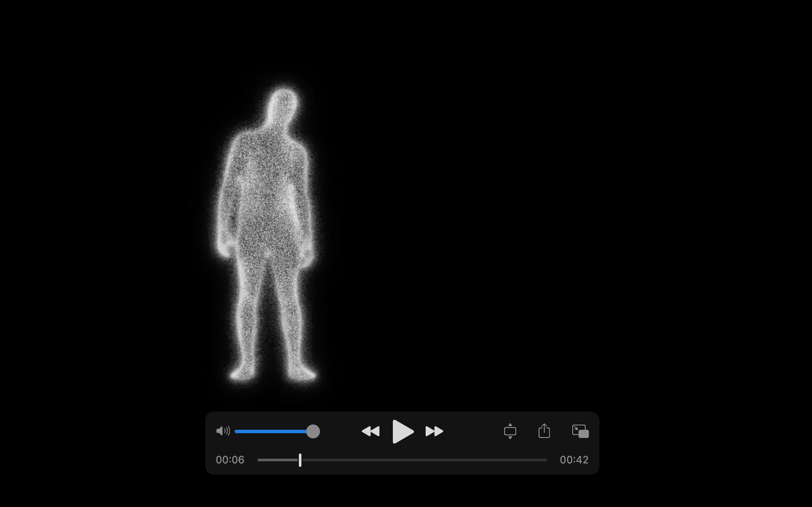Viewport: 812px width, 507px height.
Task: Click the 00:06 elapsed time label
Action: tap(230, 460)
